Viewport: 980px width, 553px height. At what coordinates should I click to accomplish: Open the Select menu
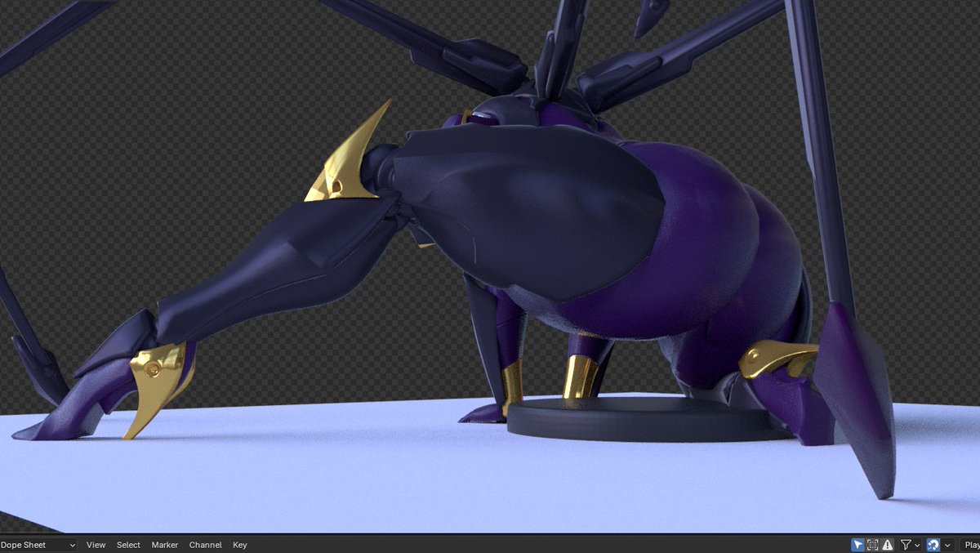tap(128, 545)
